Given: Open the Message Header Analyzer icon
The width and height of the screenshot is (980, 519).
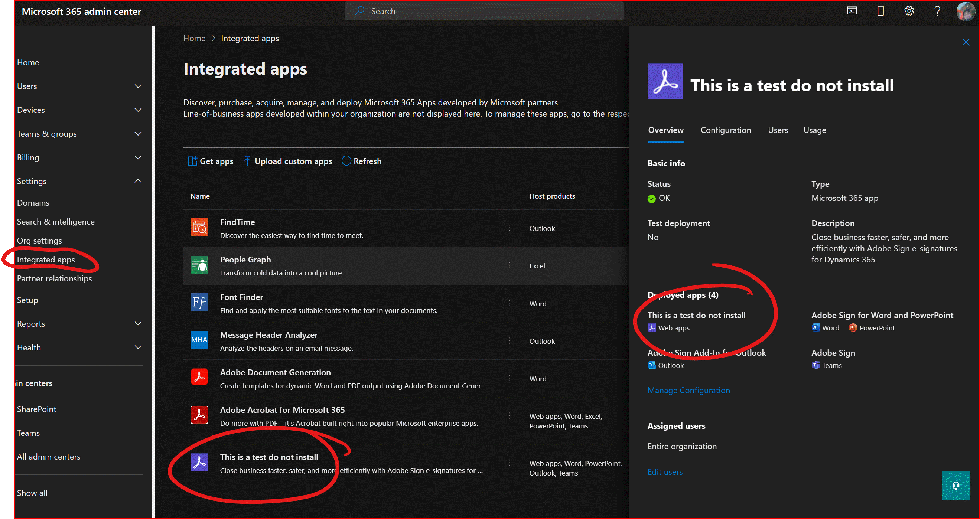Looking at the screenshot, I should tap(199, 340).
